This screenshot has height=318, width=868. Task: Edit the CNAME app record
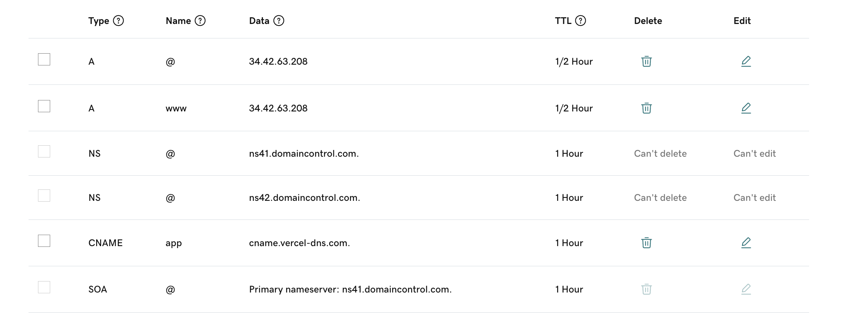coord(746,243)
